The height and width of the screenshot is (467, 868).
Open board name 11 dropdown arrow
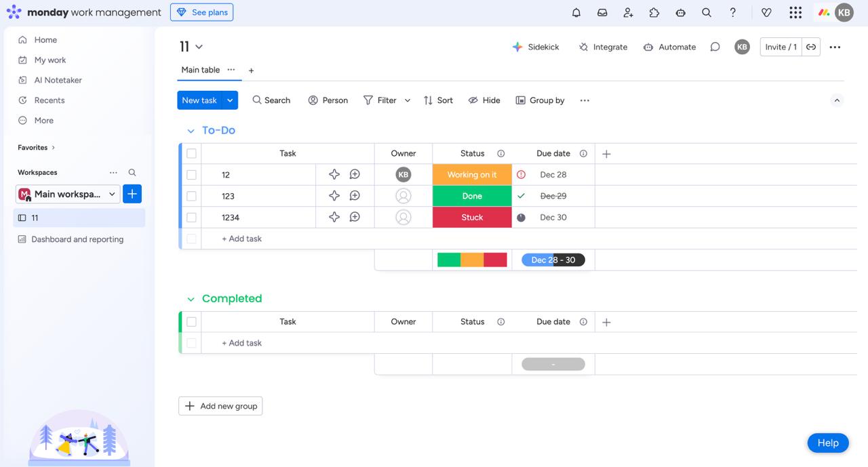click(x=199, y=47)
